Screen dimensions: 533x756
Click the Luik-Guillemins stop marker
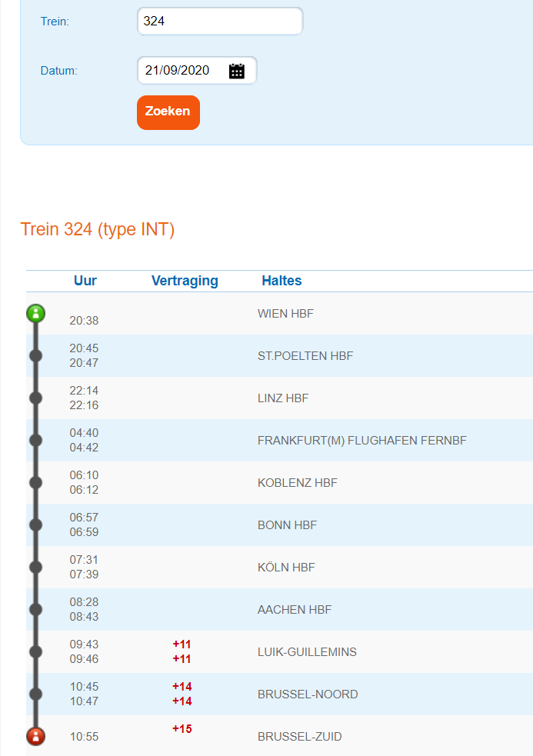[35, 651]
